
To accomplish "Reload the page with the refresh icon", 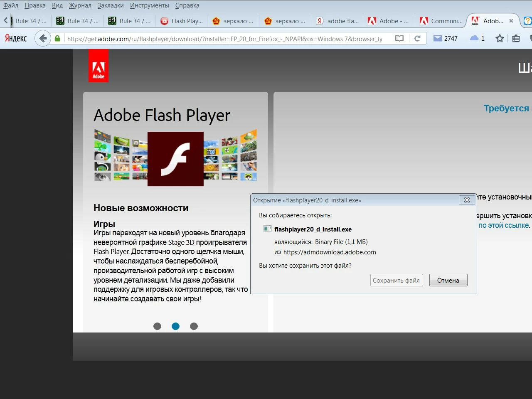I will coord(417,38).
